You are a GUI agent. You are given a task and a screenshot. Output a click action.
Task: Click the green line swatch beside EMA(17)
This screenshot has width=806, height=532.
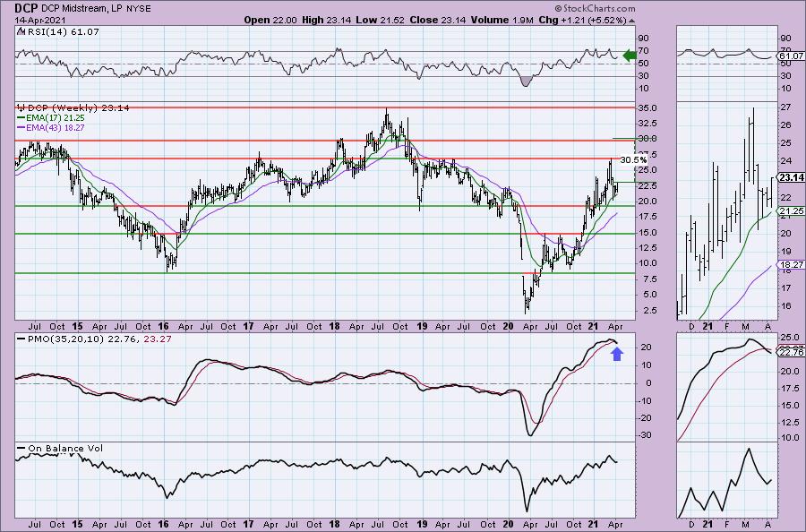pos(21,117)
